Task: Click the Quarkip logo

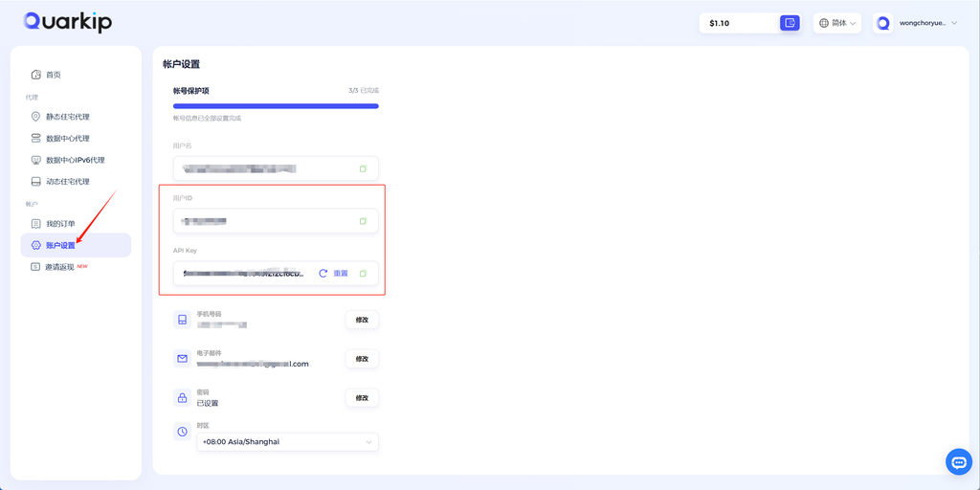Action: (68, 22)
